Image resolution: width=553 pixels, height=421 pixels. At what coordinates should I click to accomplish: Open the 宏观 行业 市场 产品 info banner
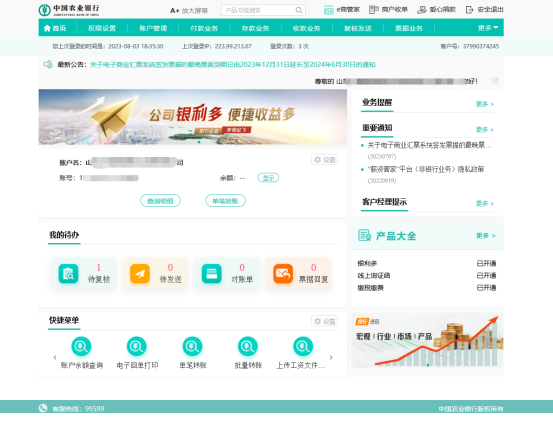[427, 340]
